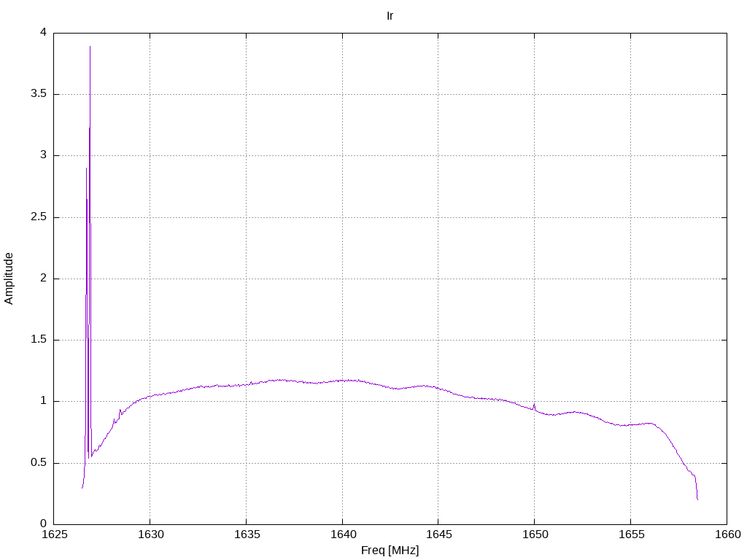The image size is (747, 560).
Task: Click the "Freq [MHz]" x-axis label
Action: [390, 550]
